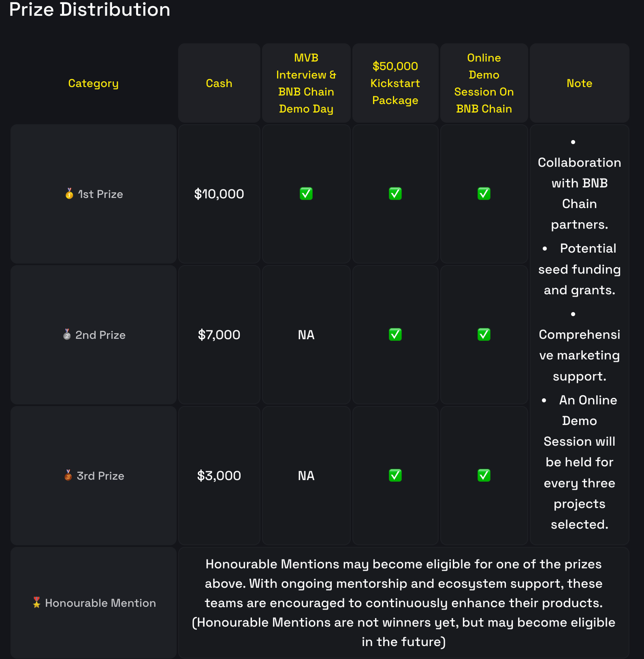
Task: Click the 2nd Prize Kickstart Package check mark
Action: click(x=395, y=334)
